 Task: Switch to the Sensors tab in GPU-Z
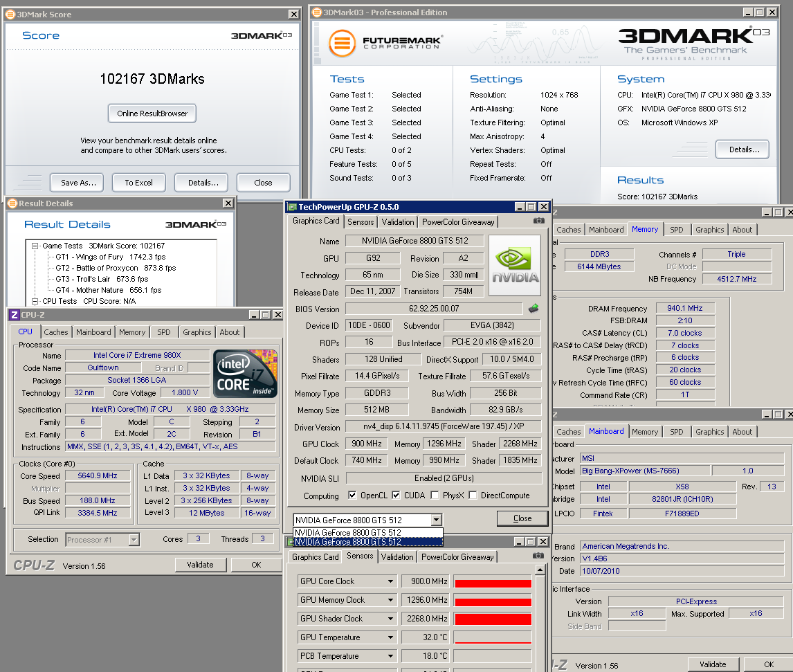pos(361,222)
